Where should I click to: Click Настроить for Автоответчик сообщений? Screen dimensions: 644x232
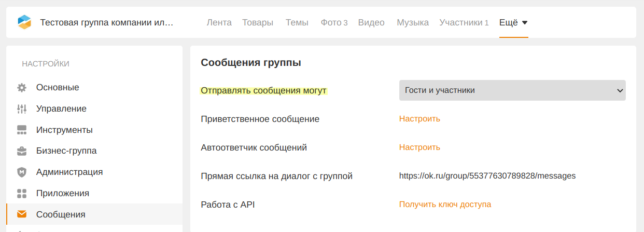coord(419,147)
